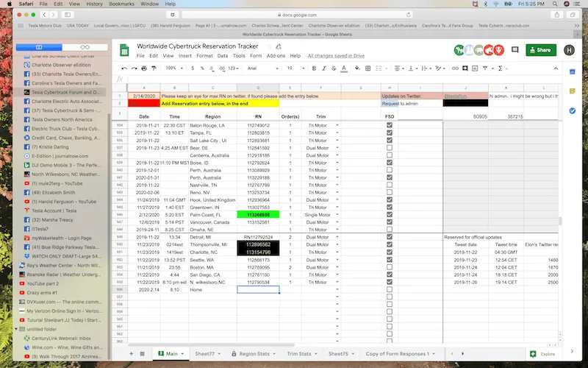Toggle FSD checkbox for Bear, DE row

coord(390,148)
